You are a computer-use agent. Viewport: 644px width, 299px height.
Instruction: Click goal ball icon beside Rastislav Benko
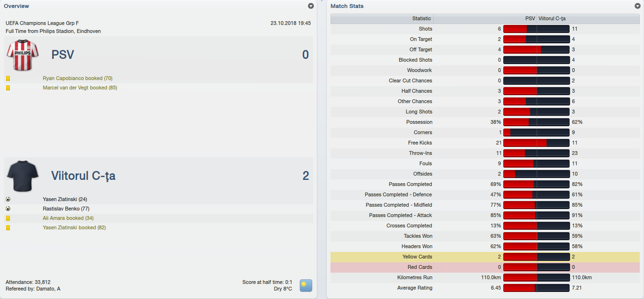coord(8,209)
